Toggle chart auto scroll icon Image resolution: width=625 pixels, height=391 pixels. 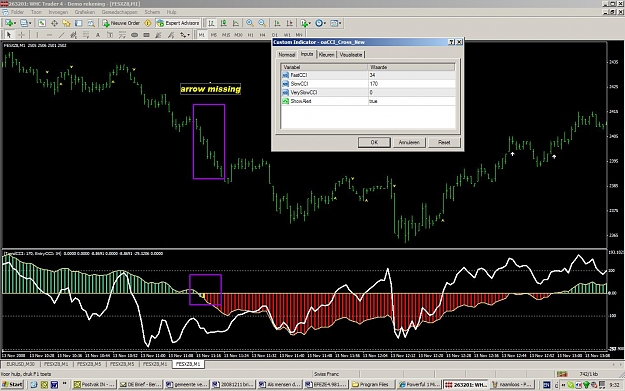[277, 23]
